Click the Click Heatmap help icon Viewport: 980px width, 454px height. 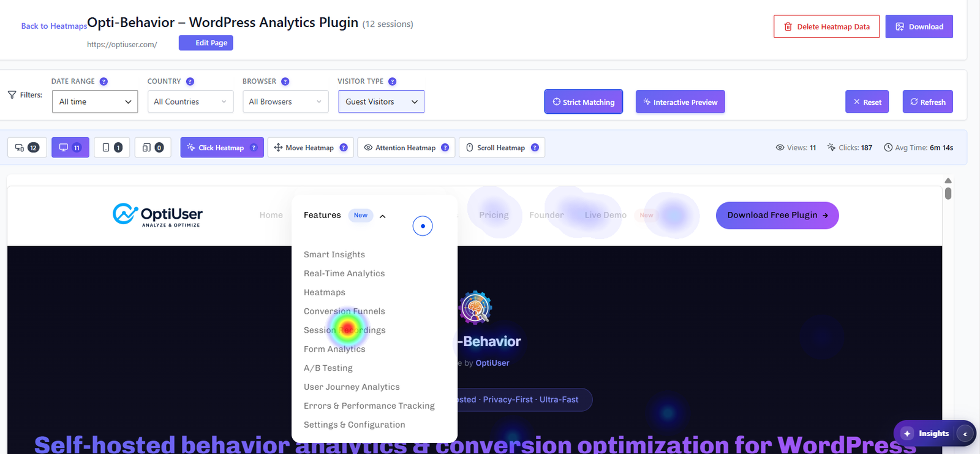(254, 148)
